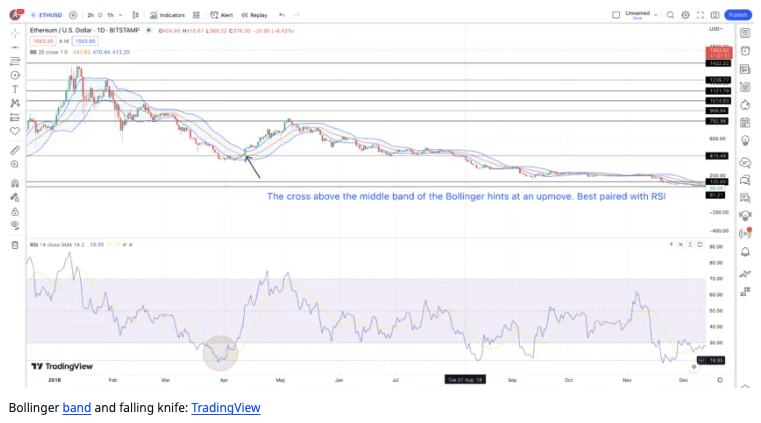The image size is (761, 423).
Task: Switch to the D daily timeframe
Action: 100,15
